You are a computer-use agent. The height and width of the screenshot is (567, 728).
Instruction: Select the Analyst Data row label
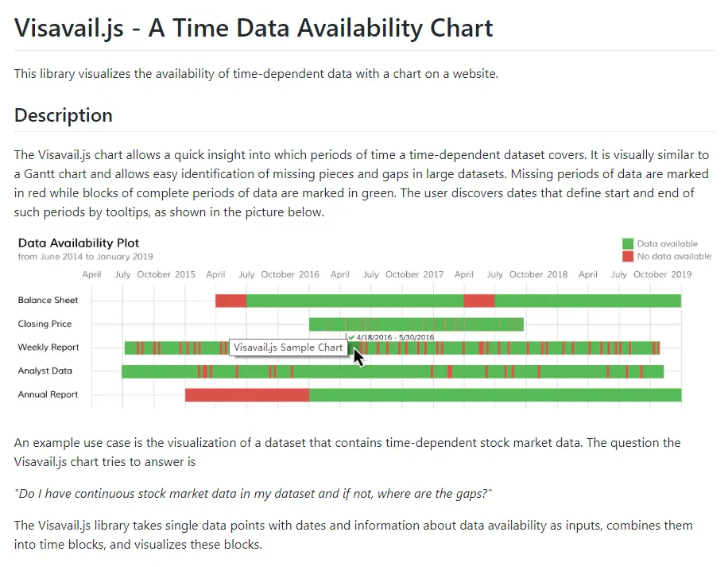(x=45, y=371)
